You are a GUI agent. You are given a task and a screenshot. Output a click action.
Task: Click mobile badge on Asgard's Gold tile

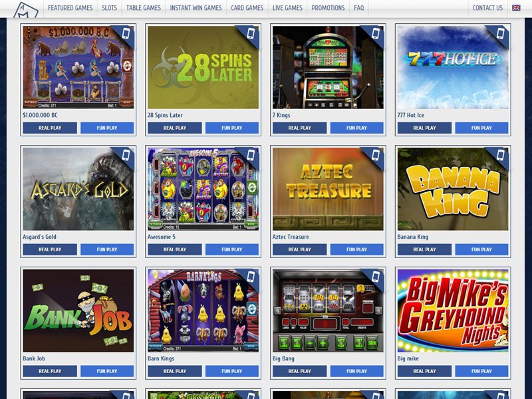point(126,155)
